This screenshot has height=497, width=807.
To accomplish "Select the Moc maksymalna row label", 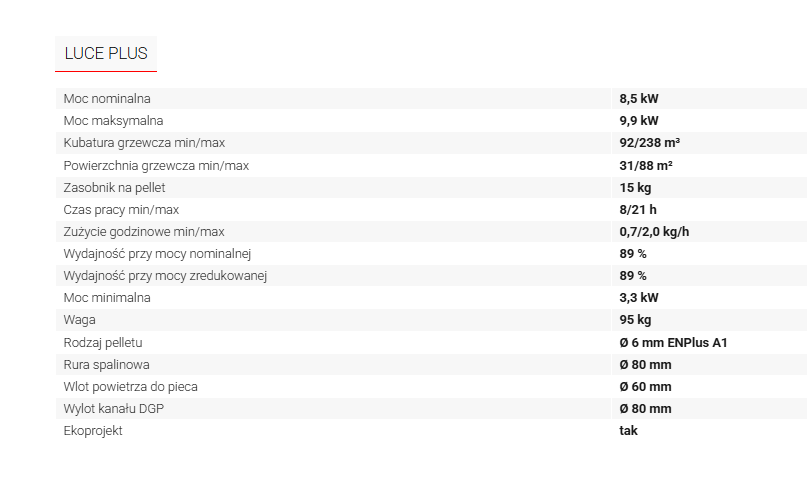I will pos(113,121).
